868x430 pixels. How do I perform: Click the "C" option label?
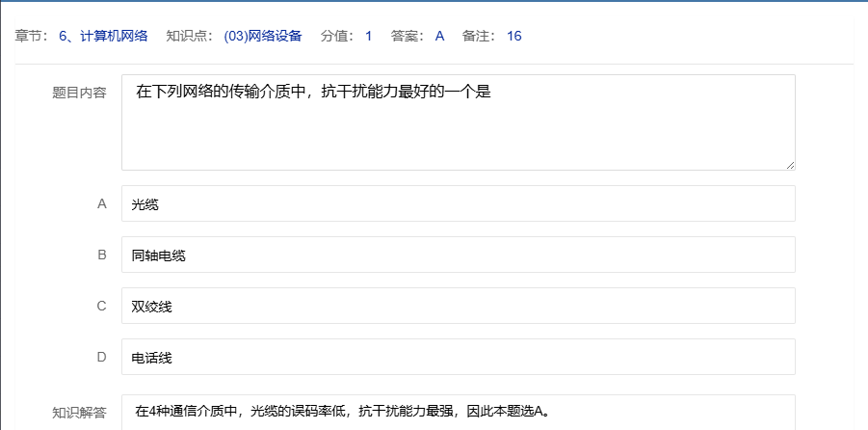[101, 306]
